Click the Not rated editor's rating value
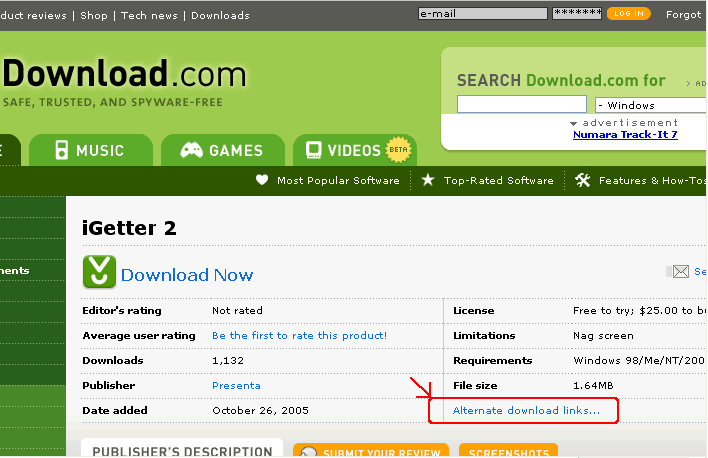 point(238,310)
